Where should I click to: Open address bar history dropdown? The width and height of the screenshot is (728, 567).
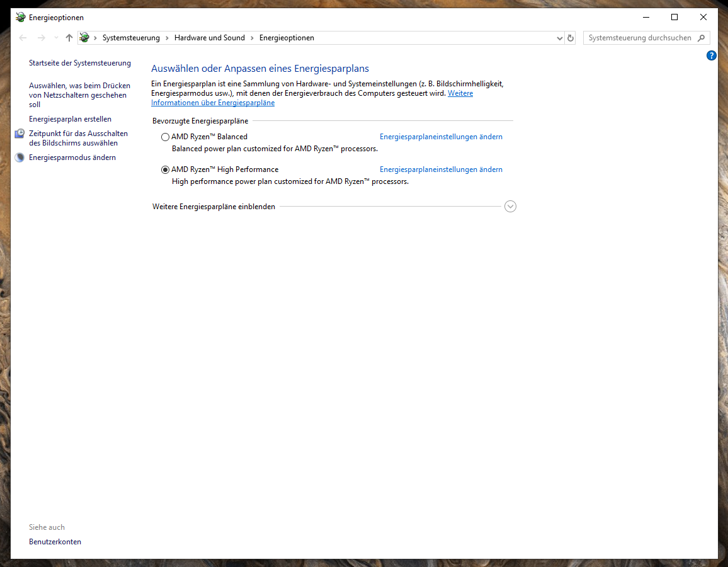(559, 38)
